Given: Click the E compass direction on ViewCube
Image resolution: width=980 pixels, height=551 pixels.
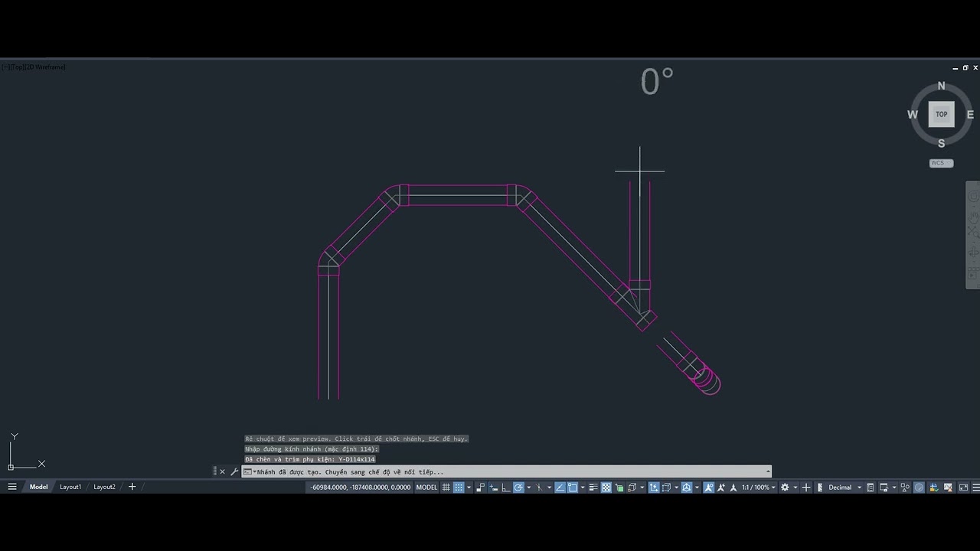Looking at the screenshot, I should [970, 115].
